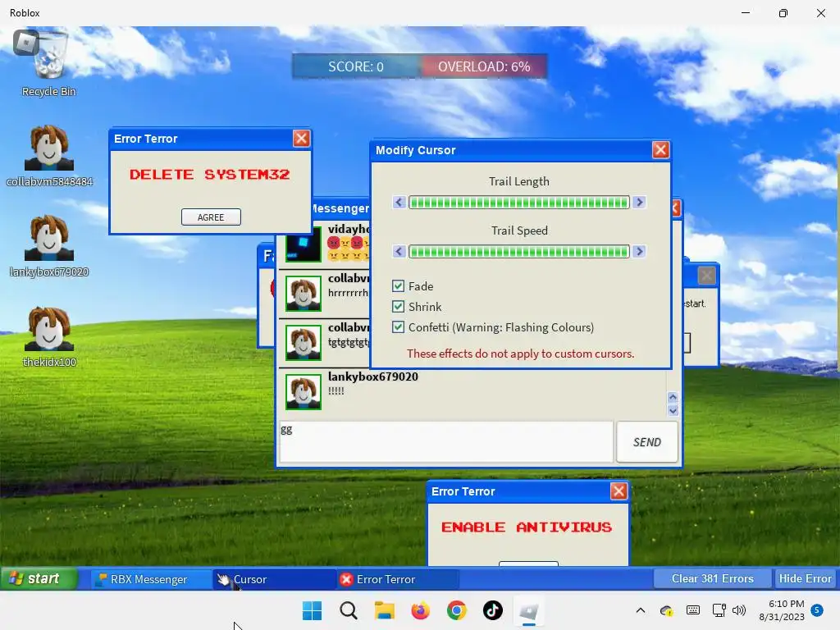This screenshot has height=630, width=840.
Task: Open the Windows Start menu
Action: (312, 610)
